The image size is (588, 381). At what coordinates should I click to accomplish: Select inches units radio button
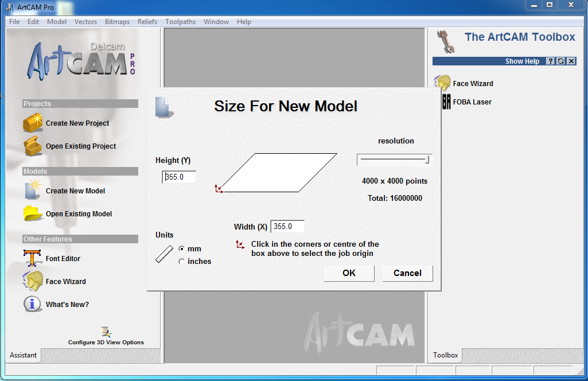pyautogui.click(x=181, y=262)
